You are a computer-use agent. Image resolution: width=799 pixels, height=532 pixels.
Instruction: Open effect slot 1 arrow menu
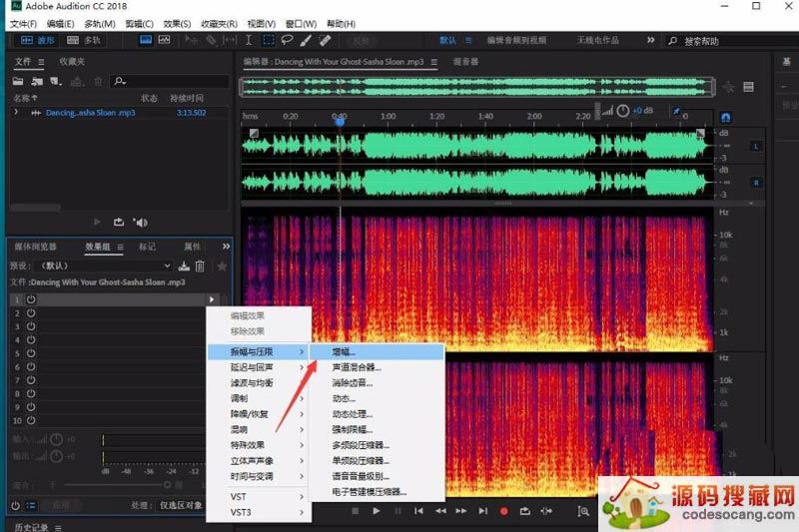coord(211,299)
